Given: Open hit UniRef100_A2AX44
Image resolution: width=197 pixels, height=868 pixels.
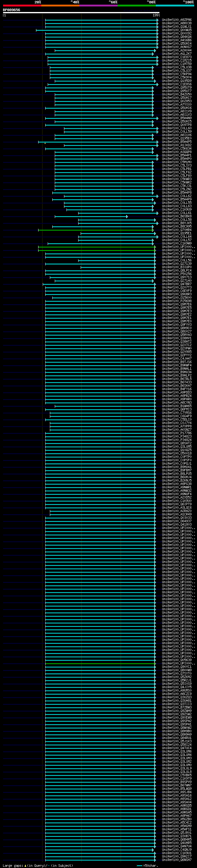Looking at the screenshot, I should 176,50.
